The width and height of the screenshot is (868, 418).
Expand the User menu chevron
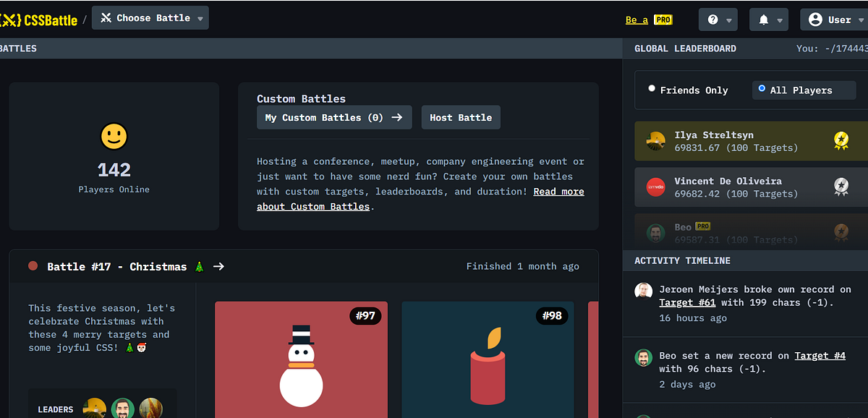tap(859, 20)
